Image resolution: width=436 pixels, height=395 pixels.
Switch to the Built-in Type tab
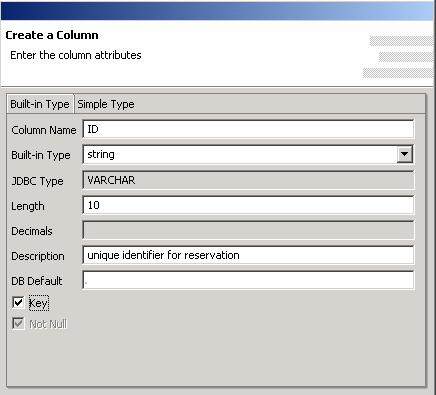40,104
